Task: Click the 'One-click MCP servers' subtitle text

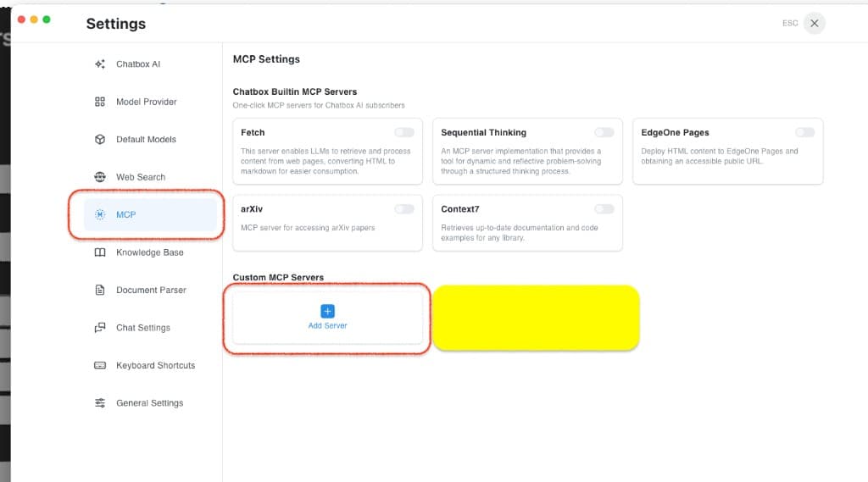Action: point(319,105)
